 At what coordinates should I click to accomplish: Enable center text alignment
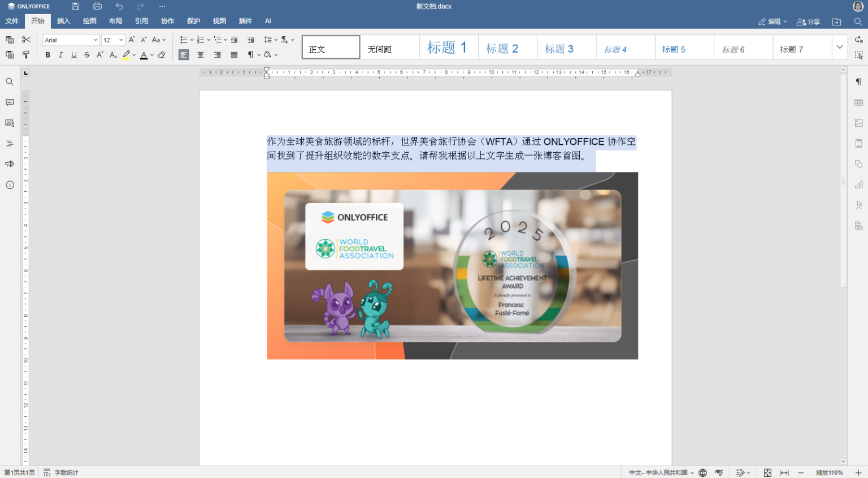[x=201, y=55]
